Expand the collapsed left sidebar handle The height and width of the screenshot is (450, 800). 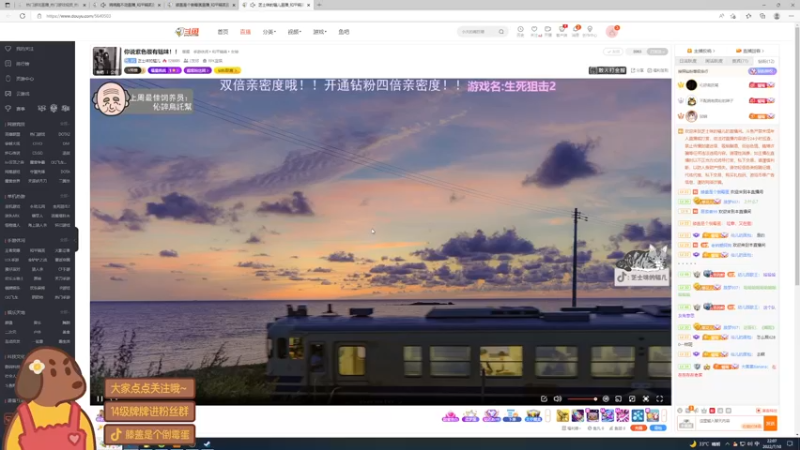pos(77,239)
